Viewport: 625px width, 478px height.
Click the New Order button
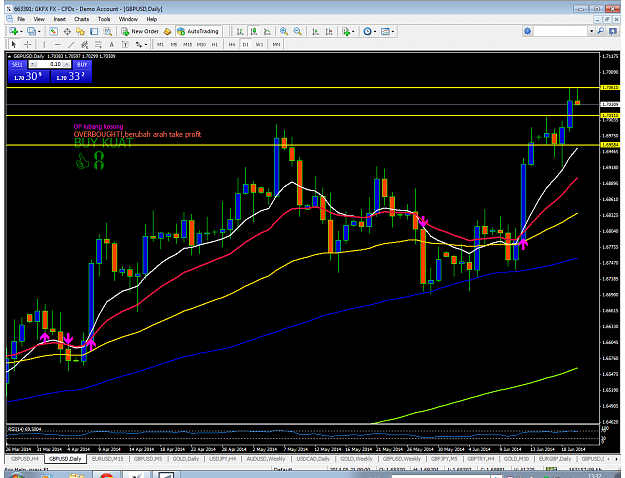click(140, 31)
